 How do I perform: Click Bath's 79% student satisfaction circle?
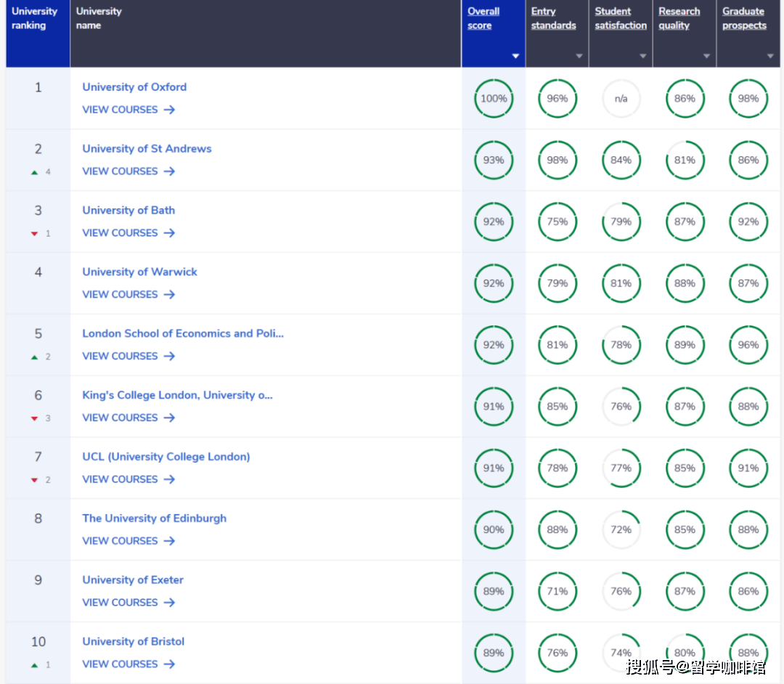(x=621, y=221)
